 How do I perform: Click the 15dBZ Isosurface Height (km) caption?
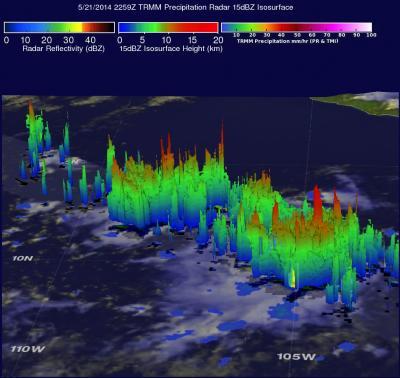[x=171, y=49]
